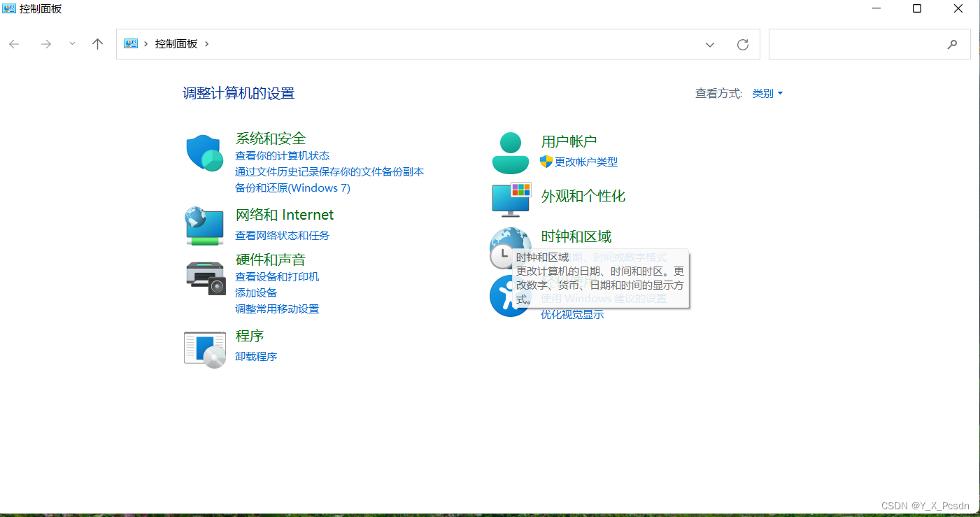Click the Ease of Access blue icon
The height and width of the screenshot is (517, 980).
click(509, 296)
